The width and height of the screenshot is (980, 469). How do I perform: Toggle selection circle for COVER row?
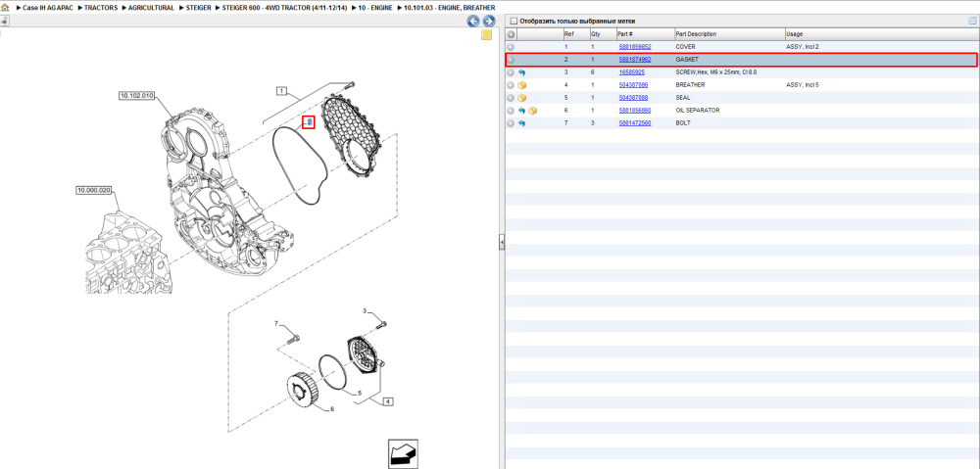(x=511, y=47)
